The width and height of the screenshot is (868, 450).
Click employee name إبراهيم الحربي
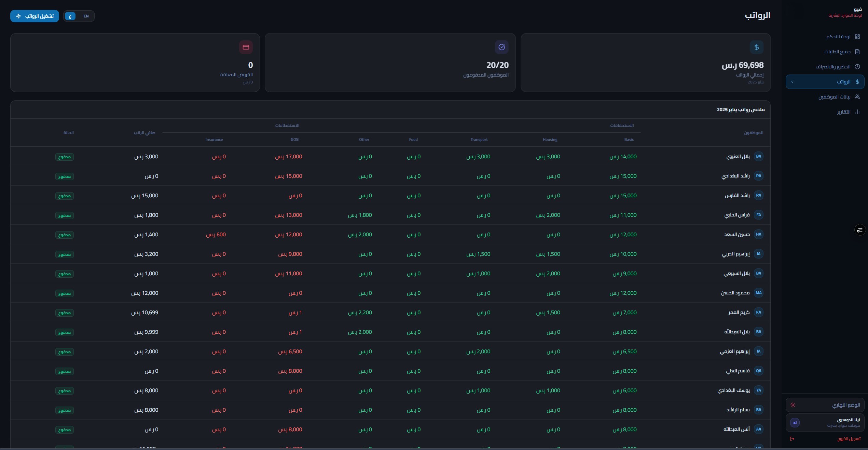point(736,254)
